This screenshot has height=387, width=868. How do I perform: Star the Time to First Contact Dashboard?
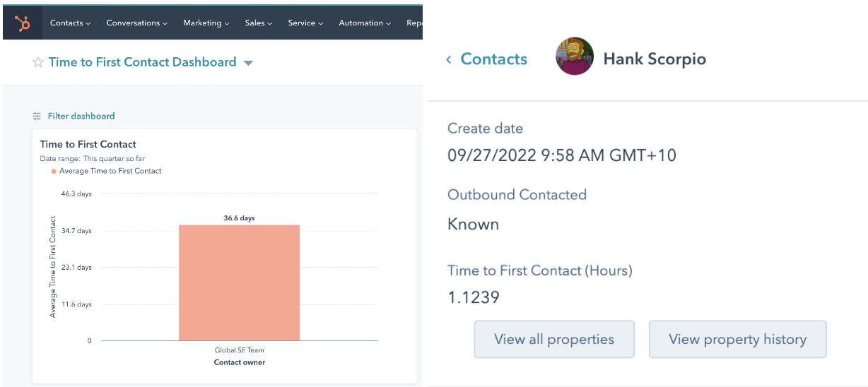(38, 63)
